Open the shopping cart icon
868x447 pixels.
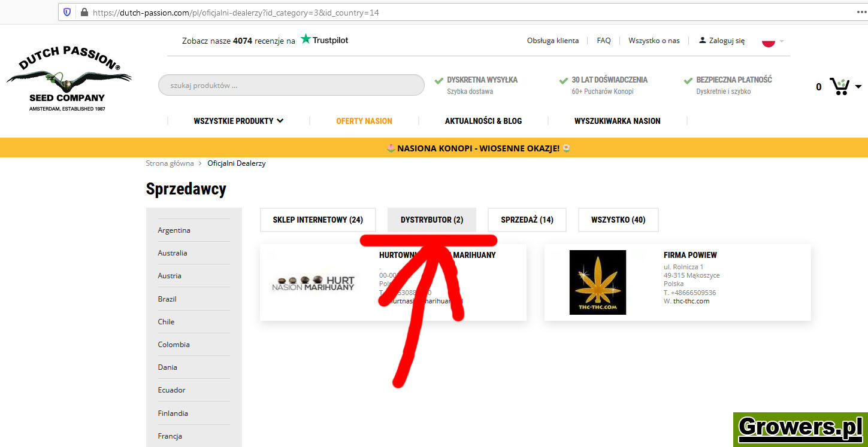pos(839,87)
